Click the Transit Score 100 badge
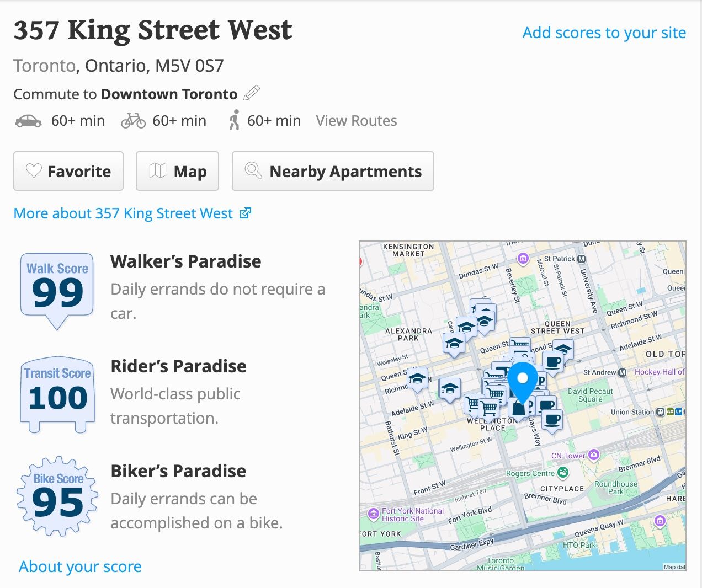This screenshot has height=588, width=702. pyautogui.click(x=57, y=393)
